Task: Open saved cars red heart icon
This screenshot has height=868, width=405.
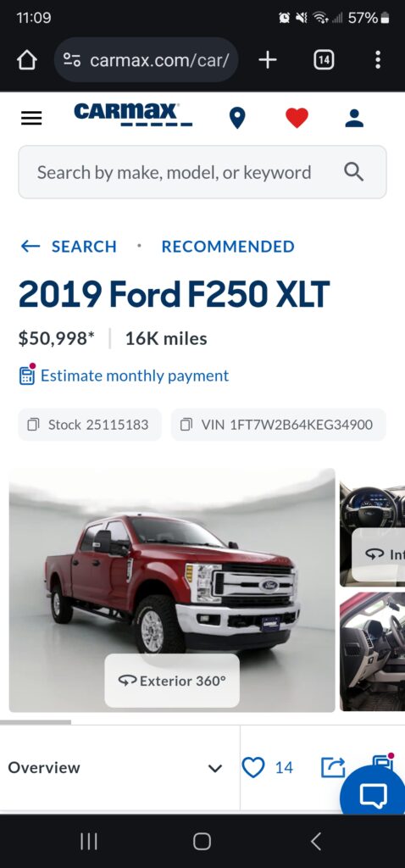Action: point(297,118)
